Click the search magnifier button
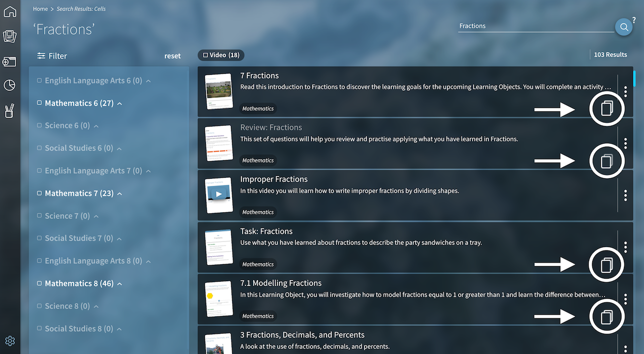Image resolution: width=644 pixels, height=354 pixels. (624, 27)
